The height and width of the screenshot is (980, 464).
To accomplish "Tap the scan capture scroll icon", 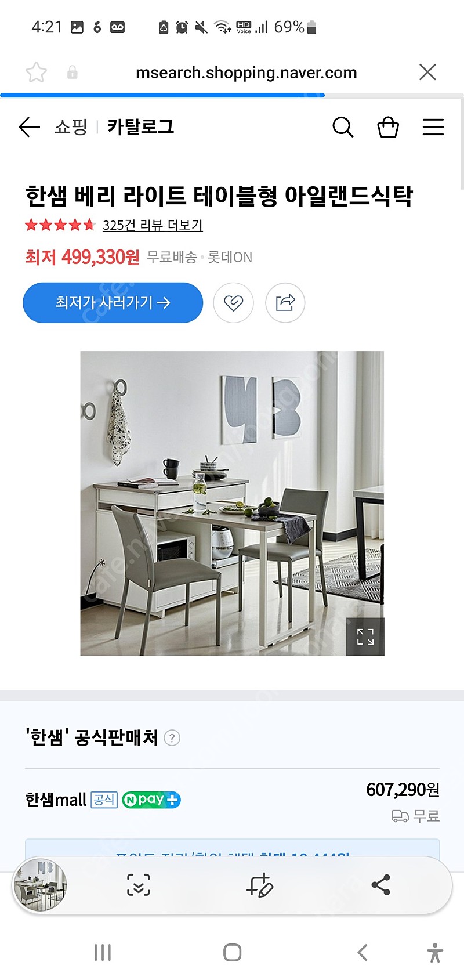I will click(139, 885).
